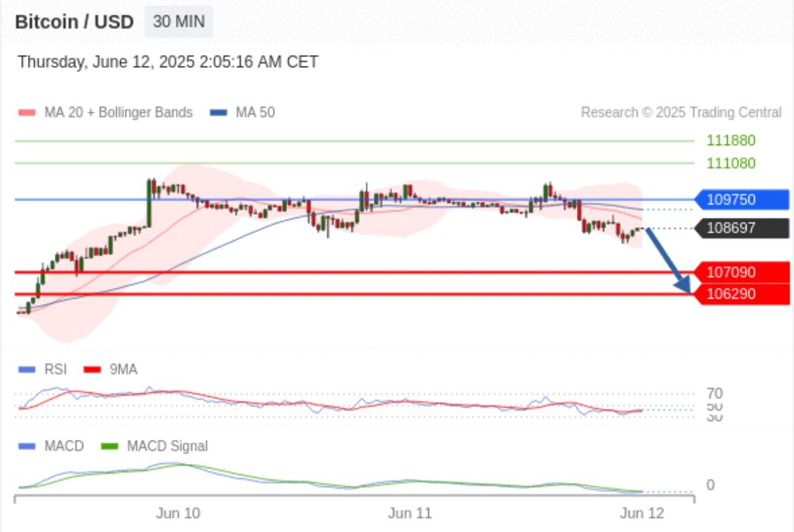Click the red 106290 support price tag
The image size is (794, 532).
[742, 294]
